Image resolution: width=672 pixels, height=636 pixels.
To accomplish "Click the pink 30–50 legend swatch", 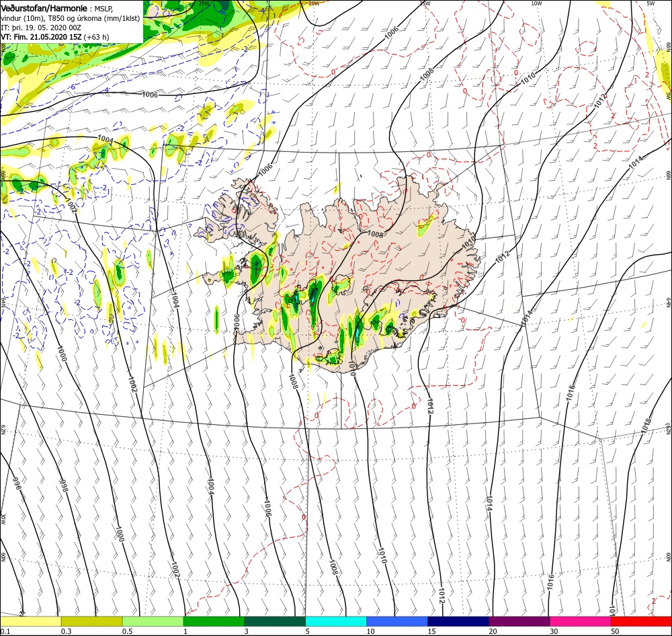I will tap(581, 621).
